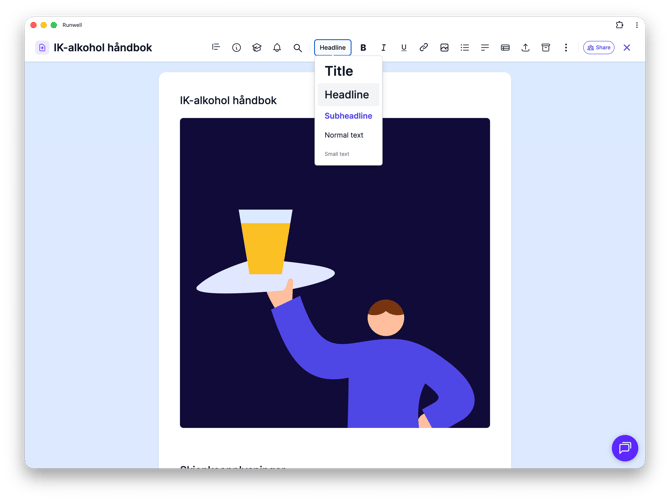Open the text alignment icon

[485, 47]
